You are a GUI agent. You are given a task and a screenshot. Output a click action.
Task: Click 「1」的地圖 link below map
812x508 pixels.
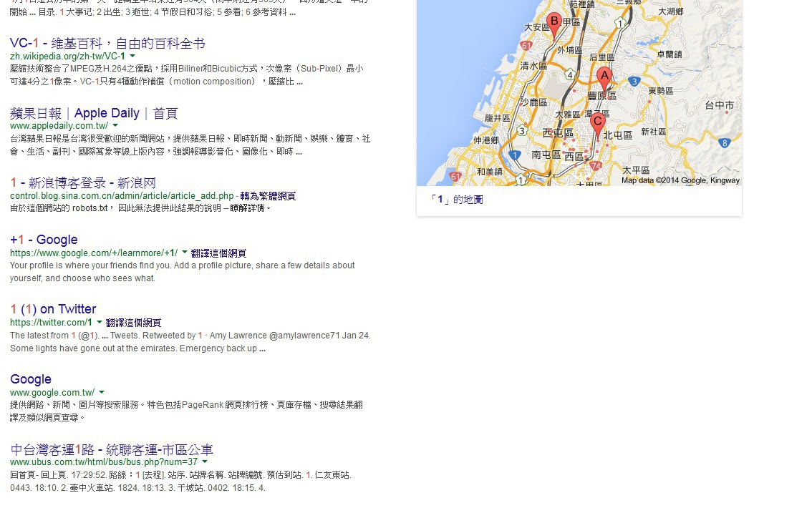coord(455,200)
